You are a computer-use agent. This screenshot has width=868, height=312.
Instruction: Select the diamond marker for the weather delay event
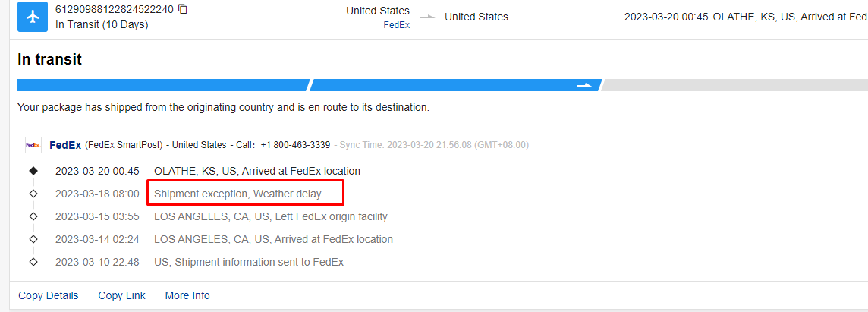click(33, 194)
